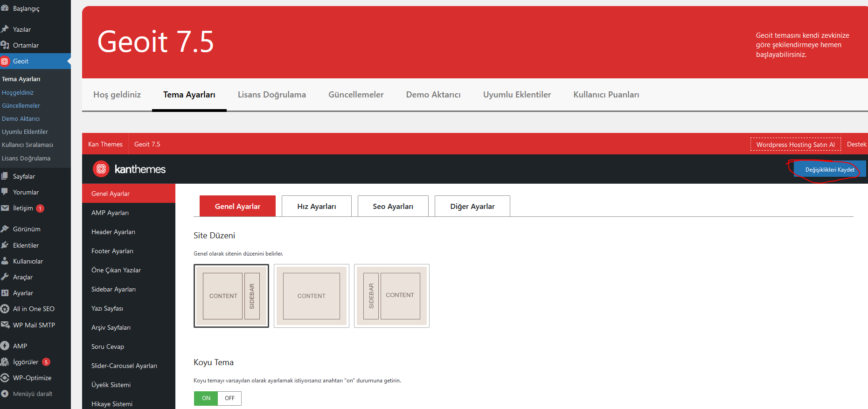Open Öne Çıkan Yazılar section
This screenshot has width=868, height=409.
tap(129, 270)
